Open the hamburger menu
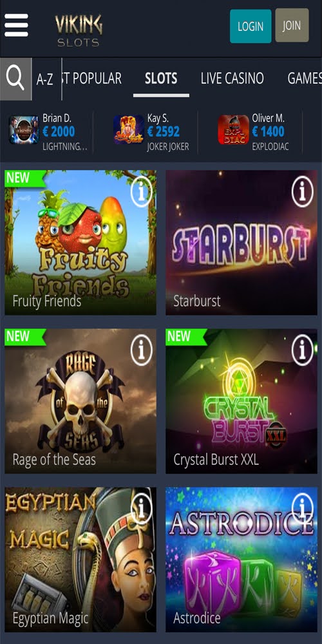 click(17, 26)
